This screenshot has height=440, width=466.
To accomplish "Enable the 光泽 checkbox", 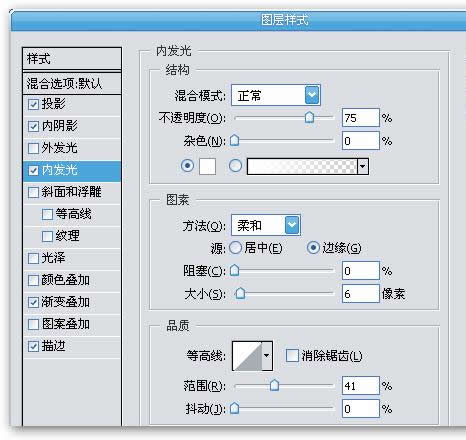I will pos(33,258).
